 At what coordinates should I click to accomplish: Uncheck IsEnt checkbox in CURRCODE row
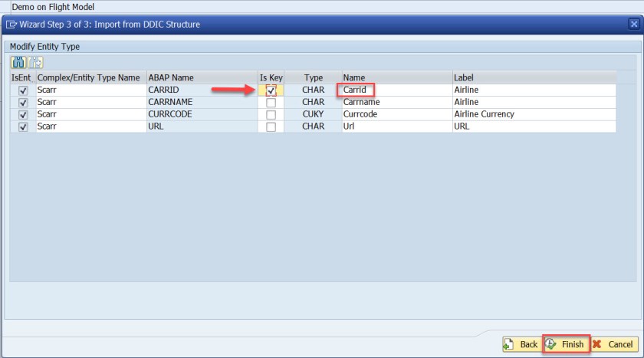23,114
